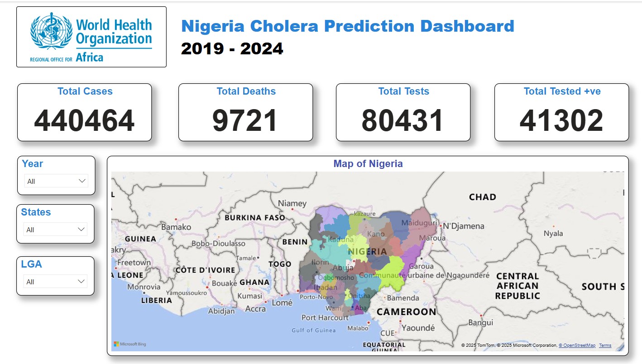Click the World Health Organization logo
This screenshot has height=364, width=642.
coord(91,37)
